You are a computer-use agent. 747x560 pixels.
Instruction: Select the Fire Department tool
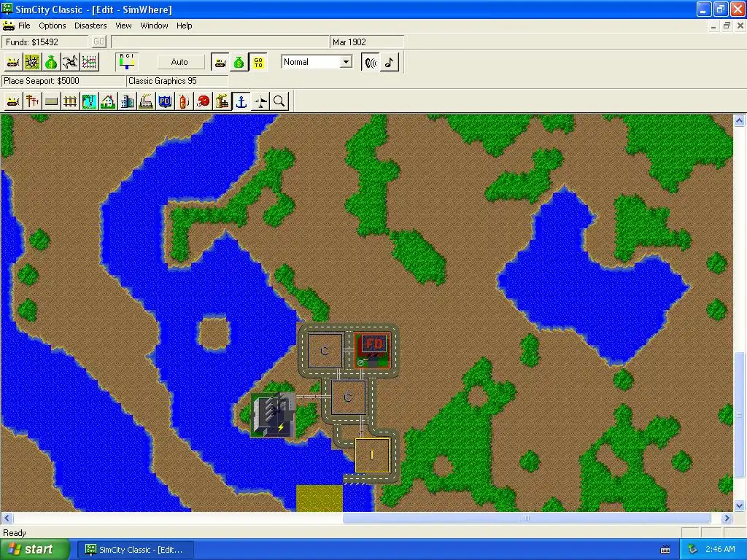point(185,101)
